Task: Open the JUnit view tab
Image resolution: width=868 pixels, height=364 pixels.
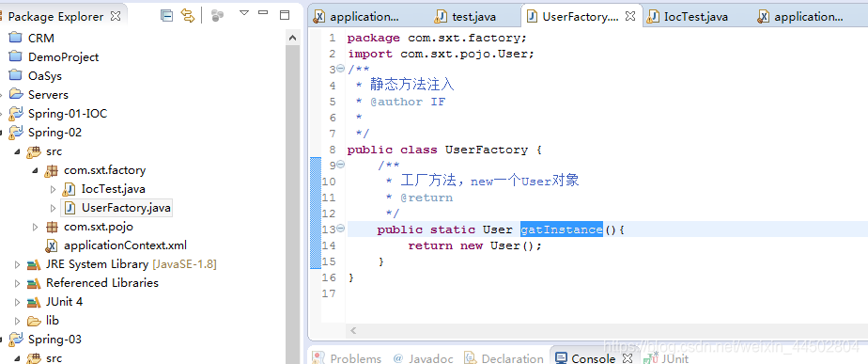Action: coord(667,358)
